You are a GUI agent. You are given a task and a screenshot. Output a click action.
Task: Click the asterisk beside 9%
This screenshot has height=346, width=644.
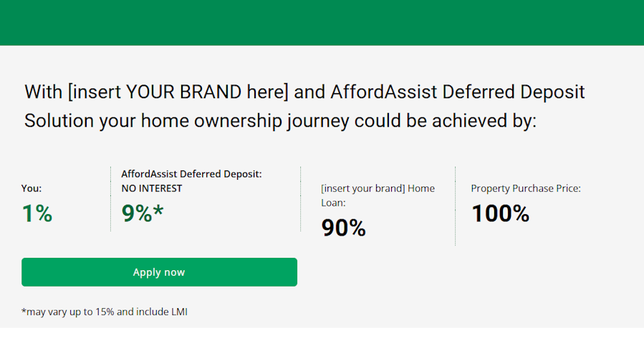[158, 211]
